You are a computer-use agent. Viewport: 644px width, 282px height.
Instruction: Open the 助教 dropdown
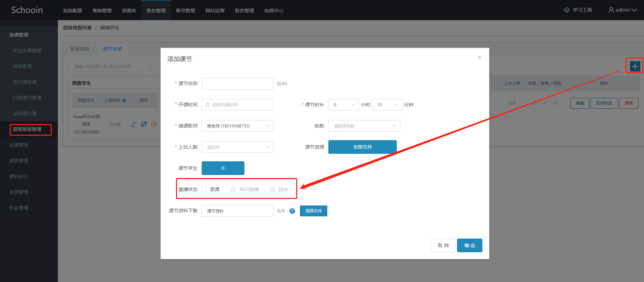[364, 126]
